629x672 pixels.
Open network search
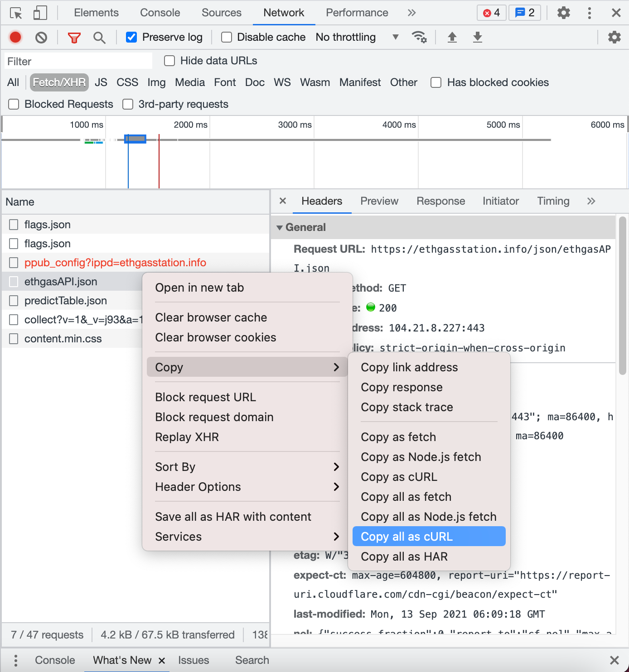(x=99, y=37)
